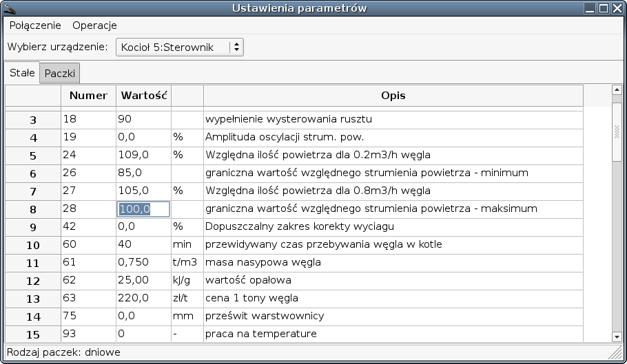Close the Ustawienia parametrów window

click(618, 8)
